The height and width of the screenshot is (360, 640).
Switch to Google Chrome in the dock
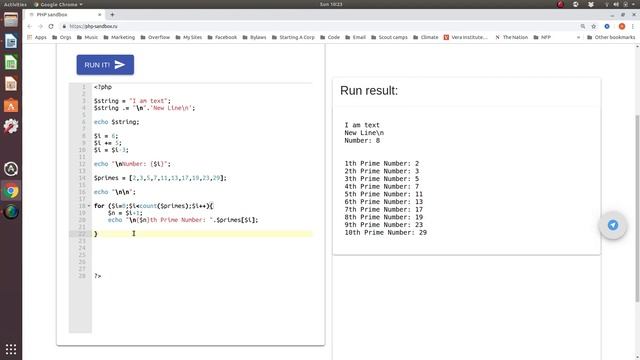coord(11,191)
